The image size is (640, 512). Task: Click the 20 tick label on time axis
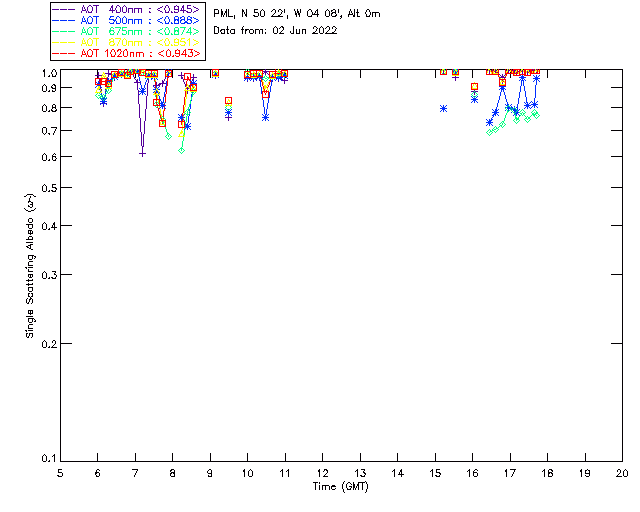click(x=622, y=473)
